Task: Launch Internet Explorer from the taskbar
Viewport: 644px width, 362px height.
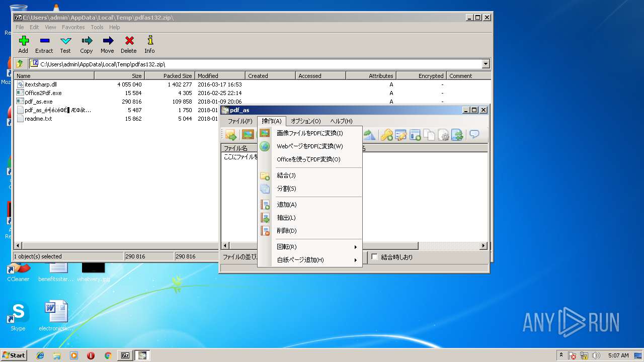Action: [x=40, y=355]
